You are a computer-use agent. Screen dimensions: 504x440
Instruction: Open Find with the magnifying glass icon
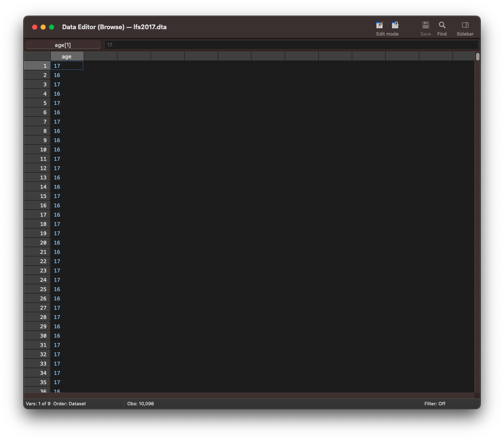(442, 25)
